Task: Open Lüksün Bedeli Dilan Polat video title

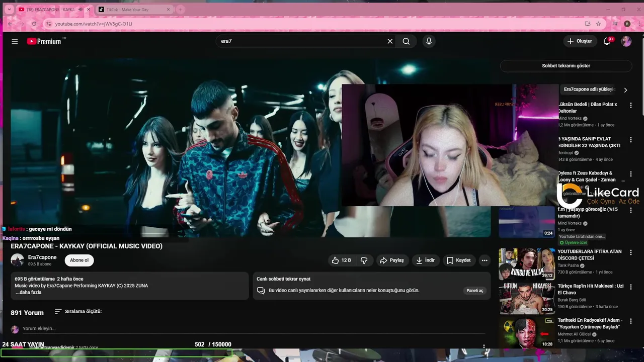Action: tap(588, 108)
